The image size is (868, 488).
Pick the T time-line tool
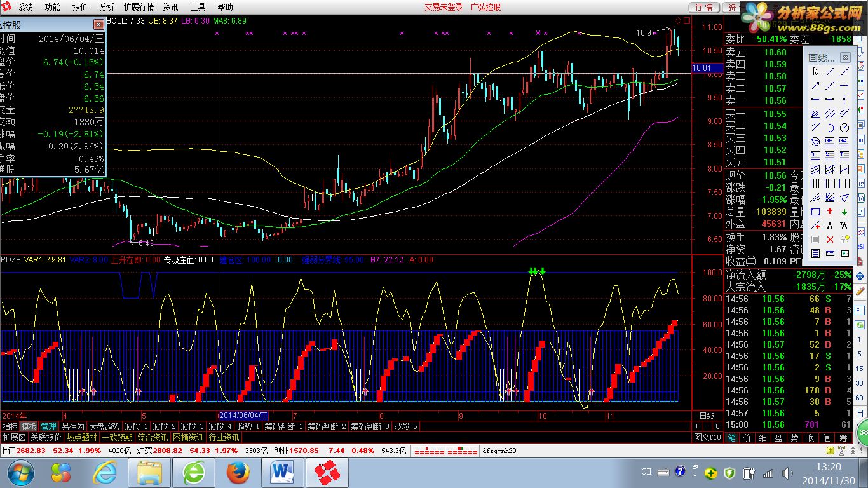pyautogui.click(x=844, y=155)
